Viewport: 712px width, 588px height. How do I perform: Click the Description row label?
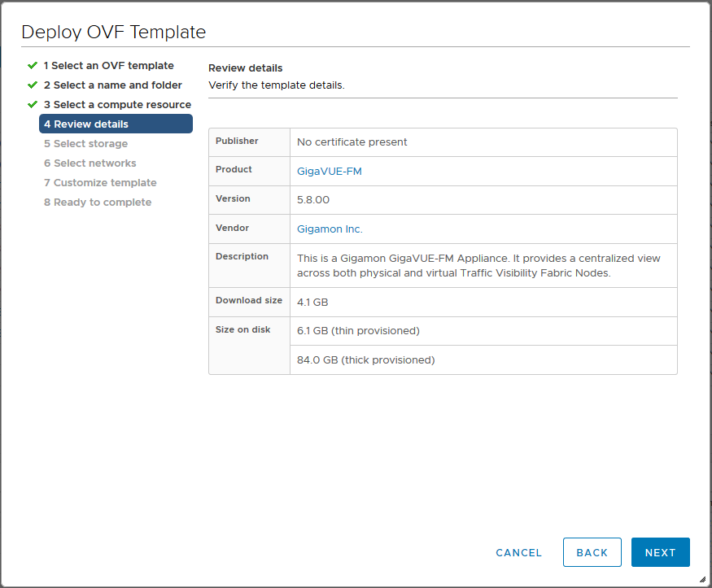point(242,256)
